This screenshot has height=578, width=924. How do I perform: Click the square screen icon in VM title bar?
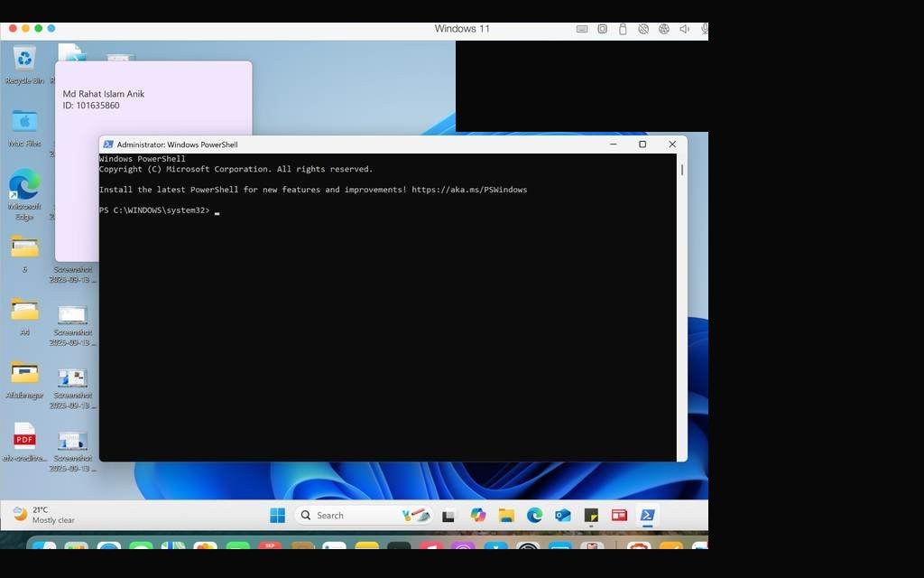pyautogui.click(x=602, y=29)
